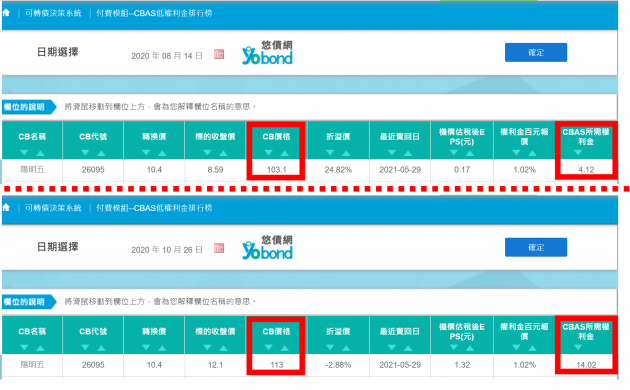
Task: Sort 折溢價 descending in the 08月14日 table
Action: (x=330, y=153)
